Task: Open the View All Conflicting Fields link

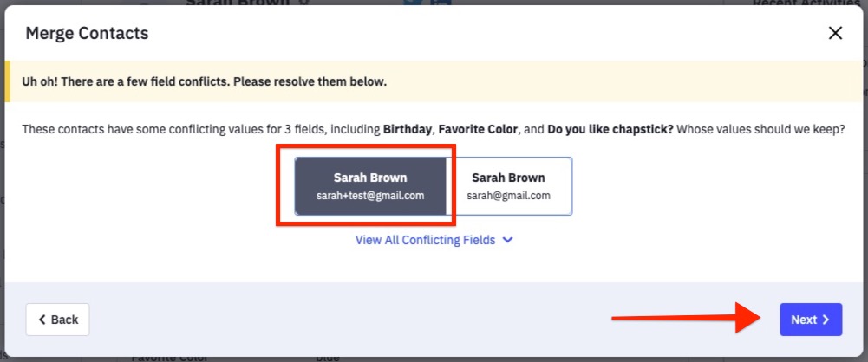Action: 425,240
